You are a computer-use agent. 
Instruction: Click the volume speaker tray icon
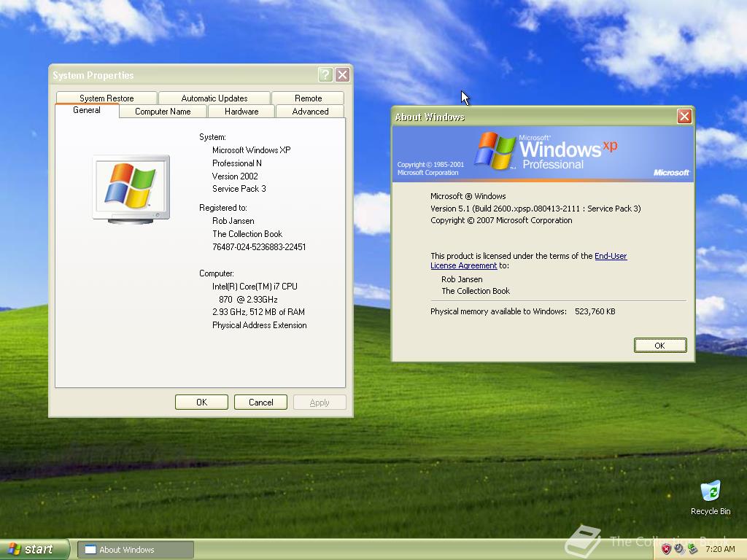(x=679, y=549)
